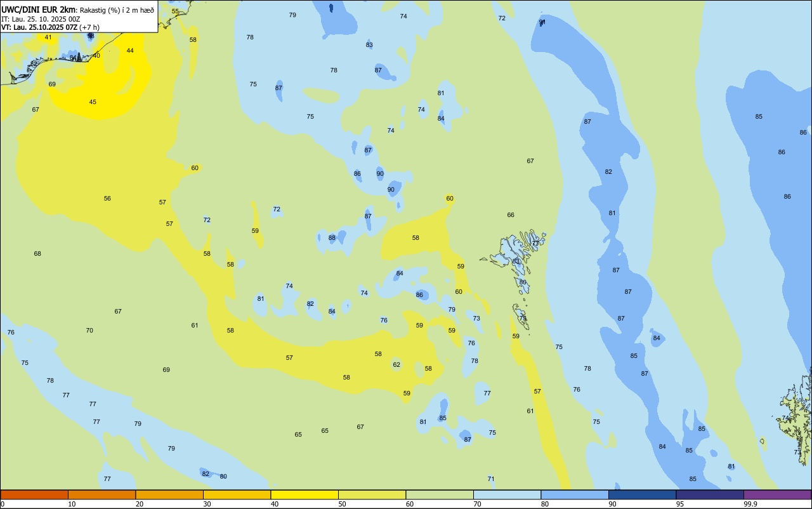Click the 0–10 dark orange legend color
This screenshot has height=509, width=812.
pyautogui.click(x=34, y=494)
